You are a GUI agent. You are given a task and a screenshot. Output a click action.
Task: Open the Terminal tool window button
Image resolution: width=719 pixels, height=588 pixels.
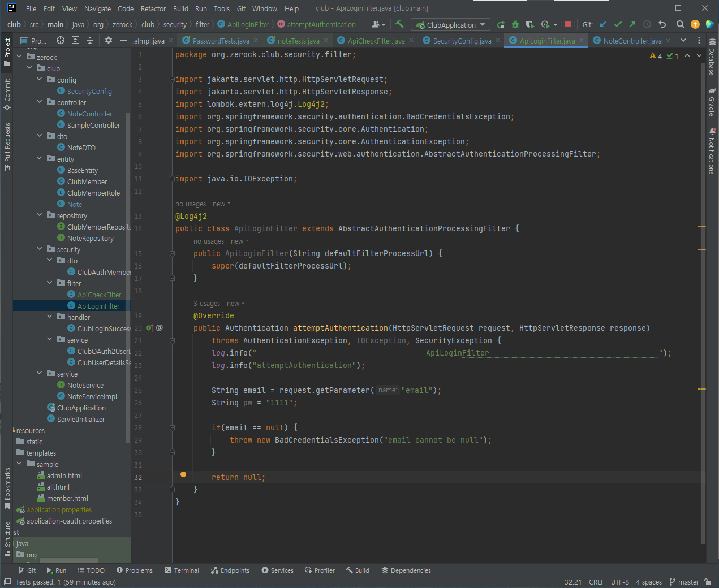pyautogui.click(x=182, y=570)
